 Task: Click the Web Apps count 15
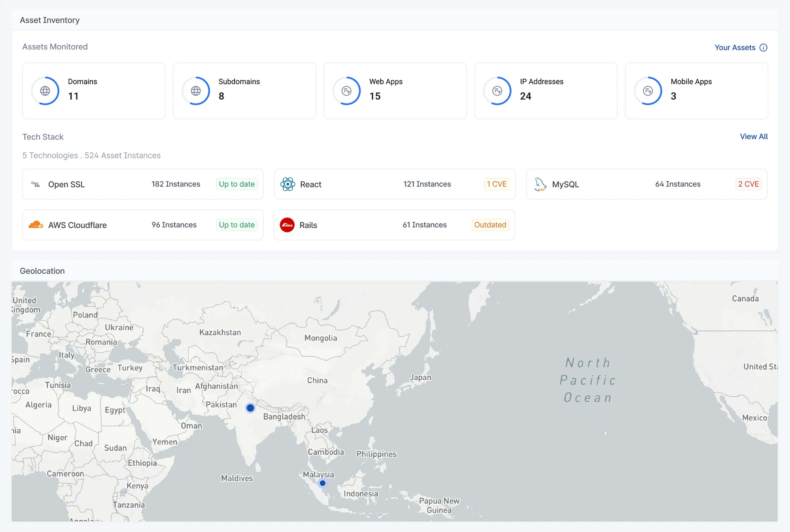(x=375, y=96)
